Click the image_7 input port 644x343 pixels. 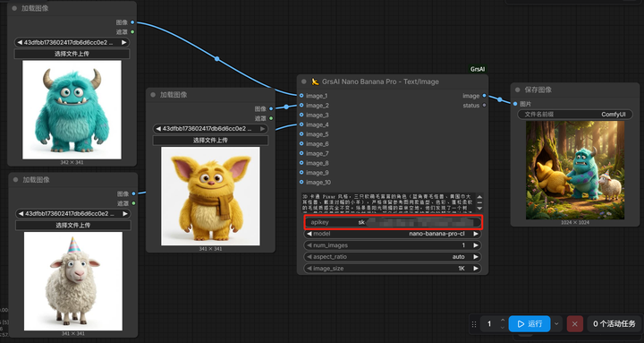[301, 153]
